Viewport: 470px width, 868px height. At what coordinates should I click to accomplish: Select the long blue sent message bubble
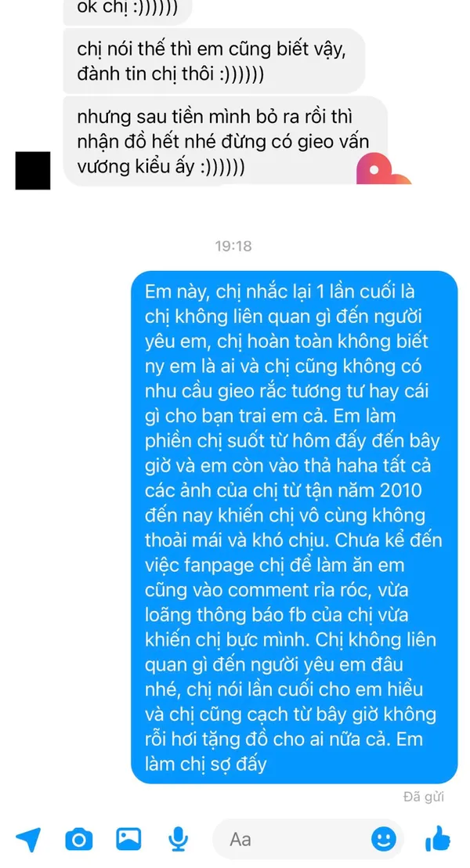click(295, 527)
